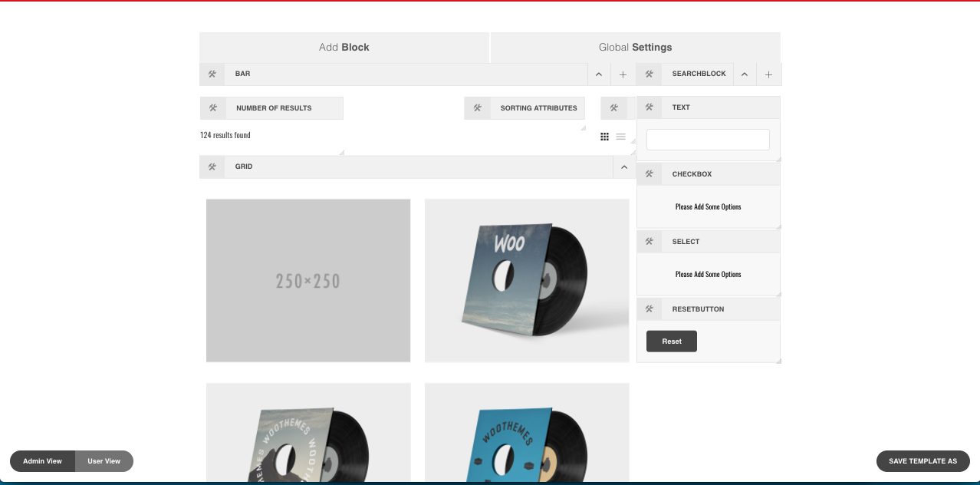Click the Reset button

pos(671,341)
